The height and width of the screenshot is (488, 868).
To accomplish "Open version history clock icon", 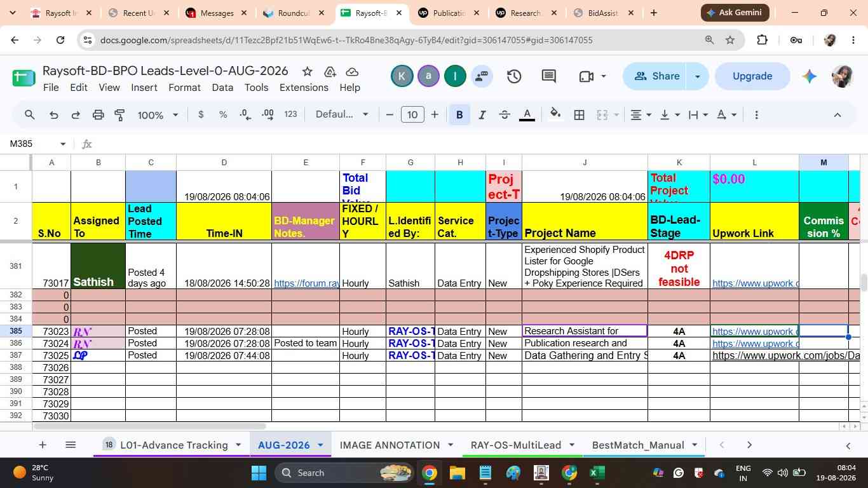I will coord(514,76).
